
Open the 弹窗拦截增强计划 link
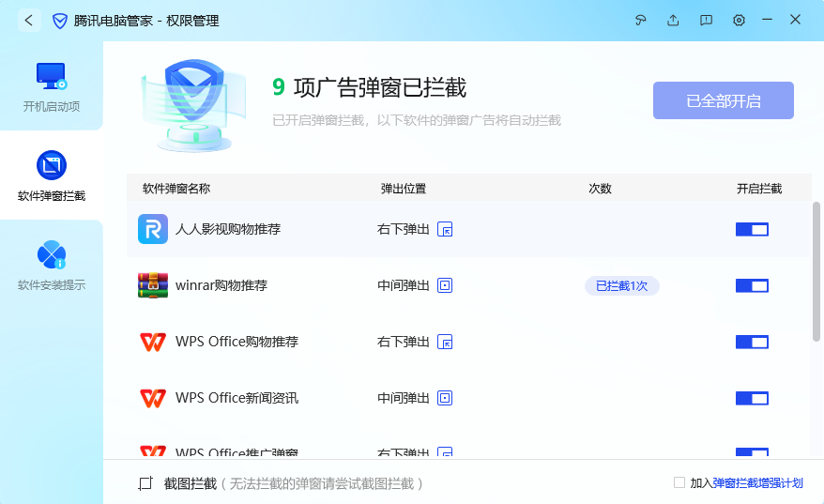click(757, 483)
